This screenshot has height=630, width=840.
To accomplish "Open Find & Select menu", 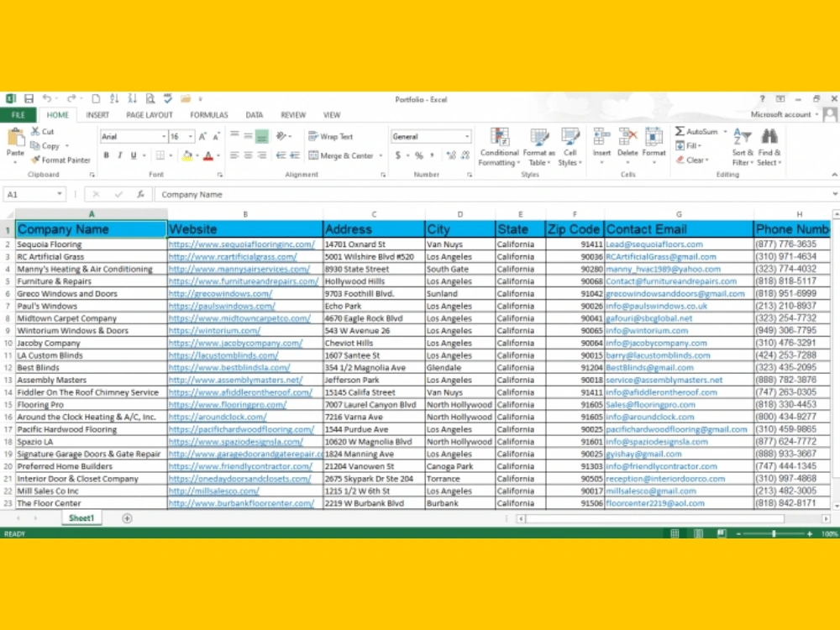I will [x=769, y=147].
